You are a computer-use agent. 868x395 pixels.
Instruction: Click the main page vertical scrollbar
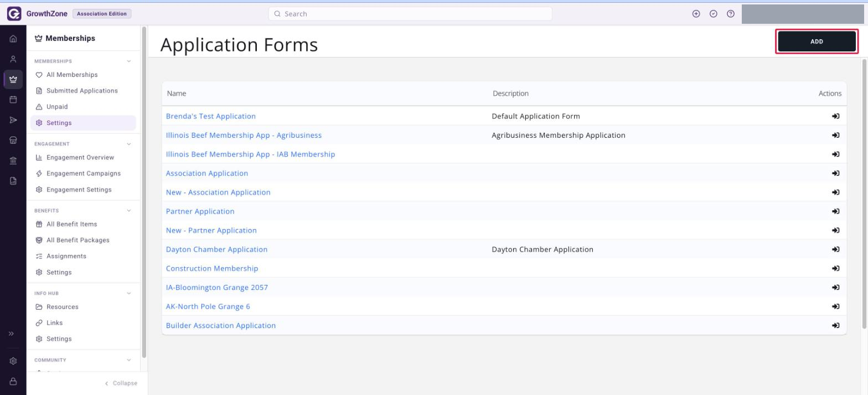click(865, 194)
